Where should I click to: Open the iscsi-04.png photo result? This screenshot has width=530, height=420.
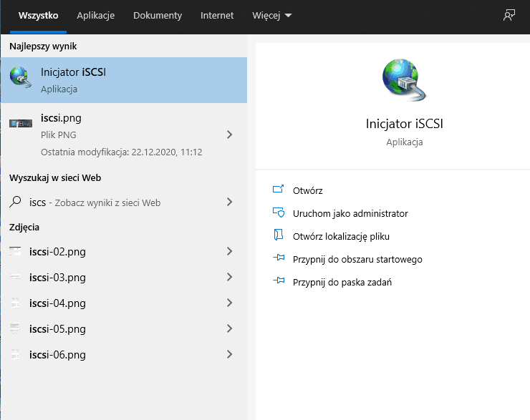pos(124,303)
